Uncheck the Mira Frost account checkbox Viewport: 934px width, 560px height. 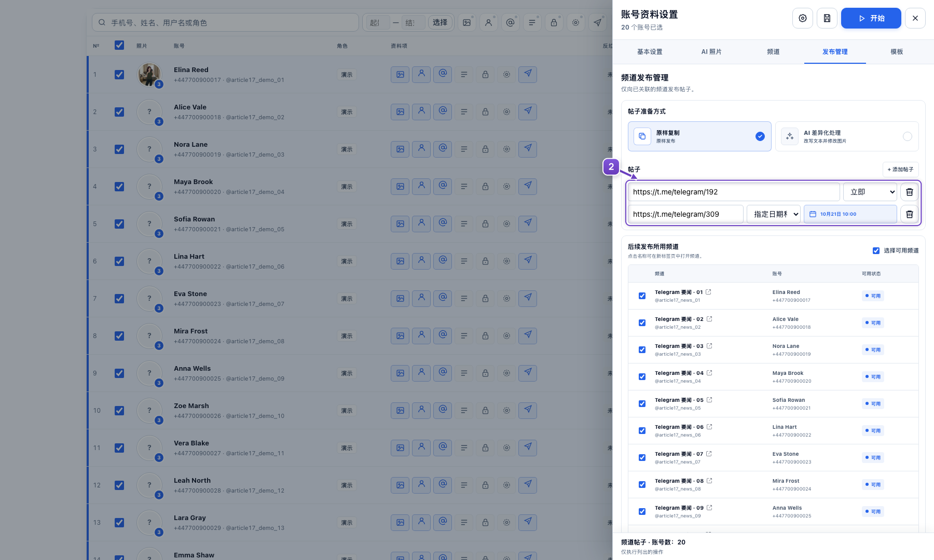[119, 336]
